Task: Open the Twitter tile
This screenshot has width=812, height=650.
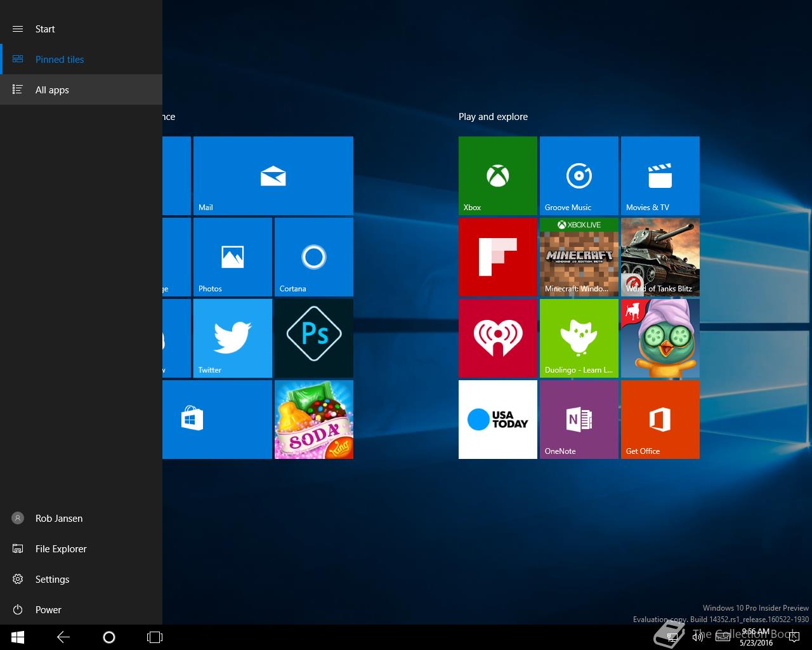Action: [x=232, y=338]
